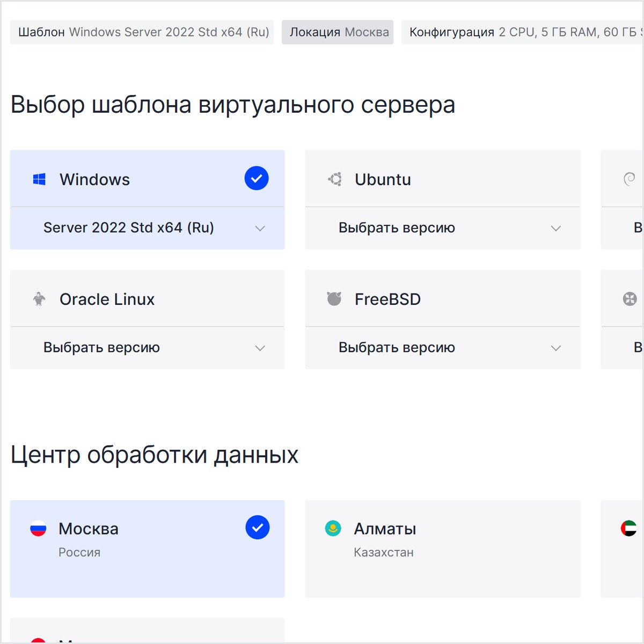Click the Россия country label
The image size is (644, 644).
79,553
